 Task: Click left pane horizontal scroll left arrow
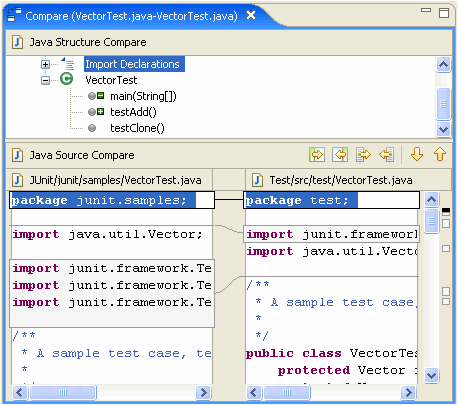[x=19, y=392]
